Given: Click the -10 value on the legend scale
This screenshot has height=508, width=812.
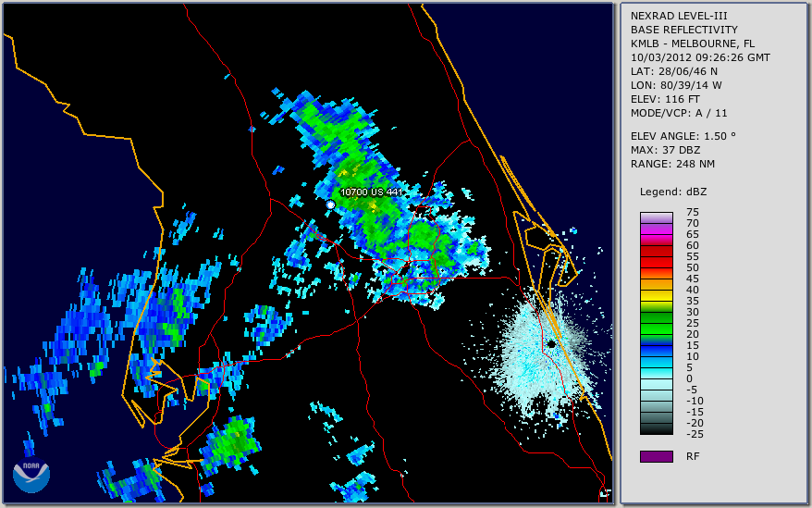Looking at the screenshot, I should 695,402.
